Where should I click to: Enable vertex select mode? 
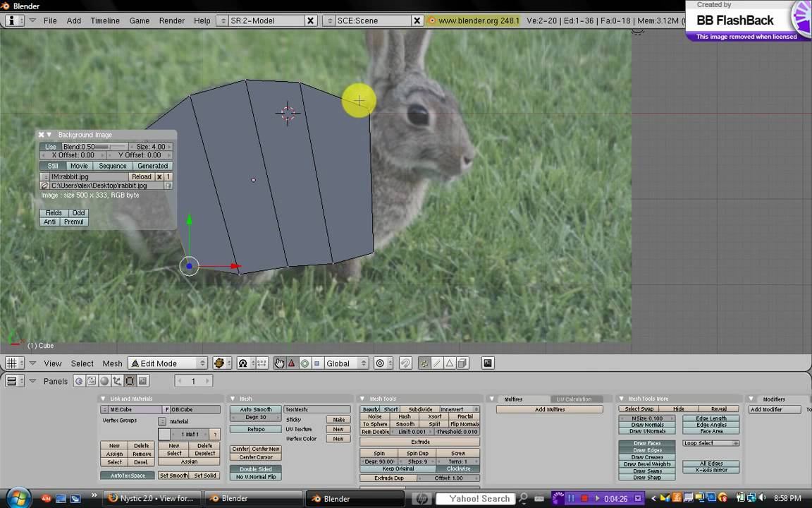pos(424,363)
